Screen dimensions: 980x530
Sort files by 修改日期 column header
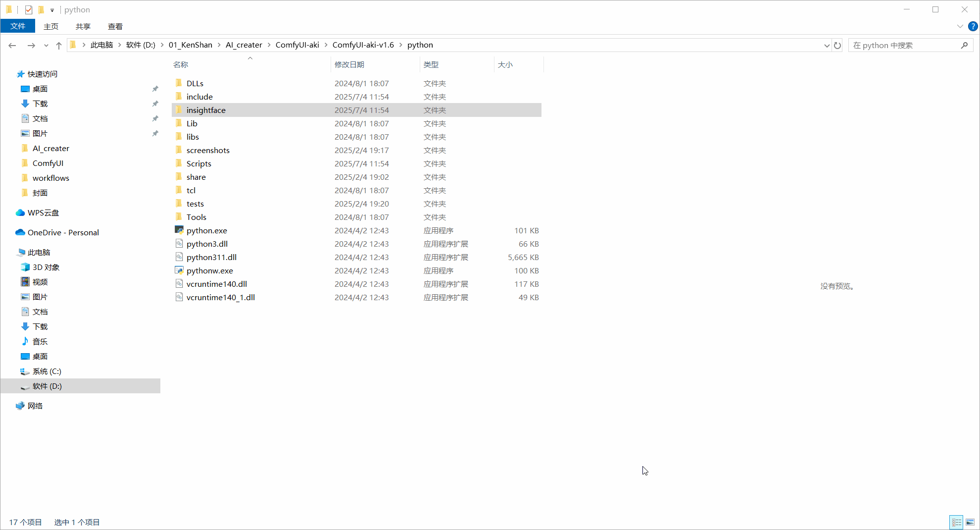click(x=349, y=64)
